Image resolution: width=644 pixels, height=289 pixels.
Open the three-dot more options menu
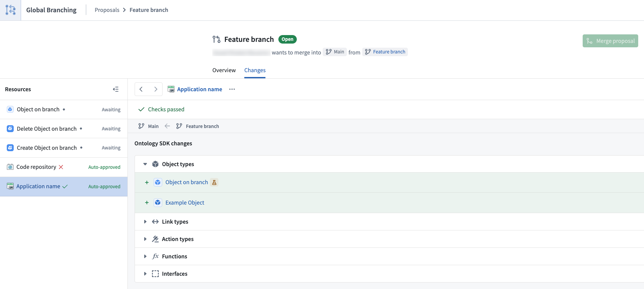(232, 89)
